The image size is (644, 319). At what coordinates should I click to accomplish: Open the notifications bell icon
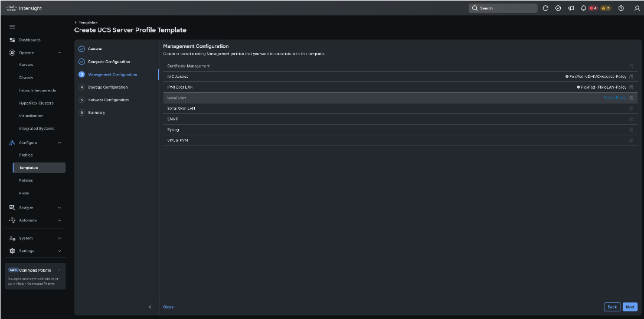tap(584, 8)
